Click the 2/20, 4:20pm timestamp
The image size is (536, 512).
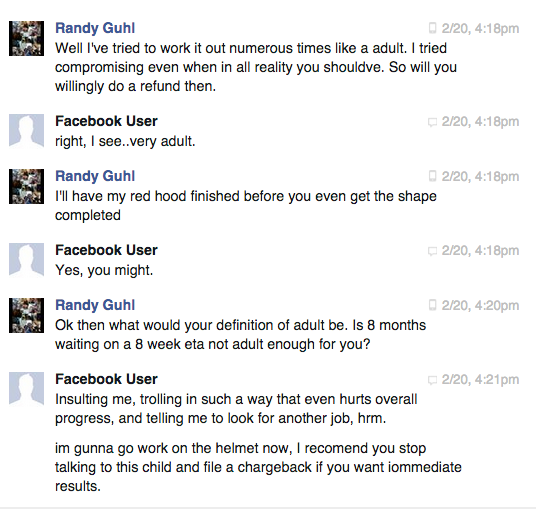pos(480,305)
